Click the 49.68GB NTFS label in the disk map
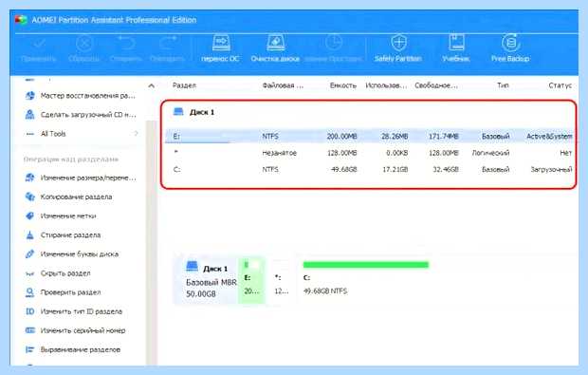 point(325,291)
